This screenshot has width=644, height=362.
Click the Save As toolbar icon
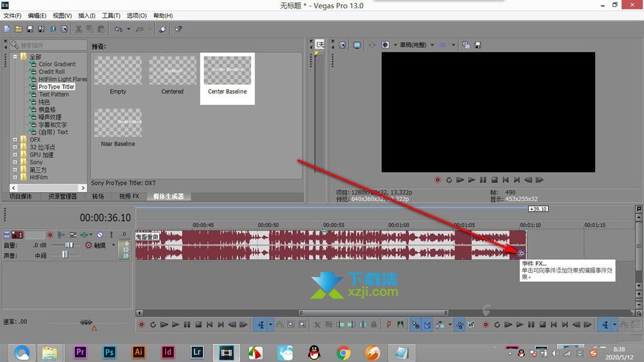(41, 29)
